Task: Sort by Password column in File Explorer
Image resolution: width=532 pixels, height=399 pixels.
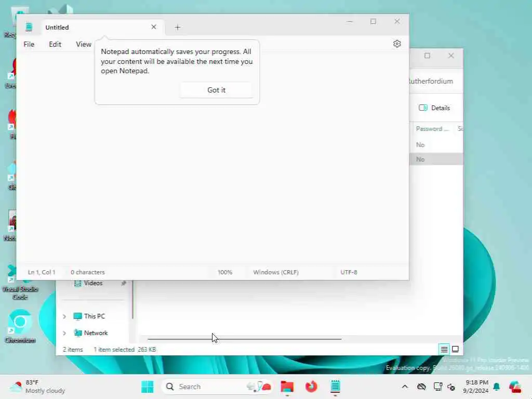Action: (432, 129)
